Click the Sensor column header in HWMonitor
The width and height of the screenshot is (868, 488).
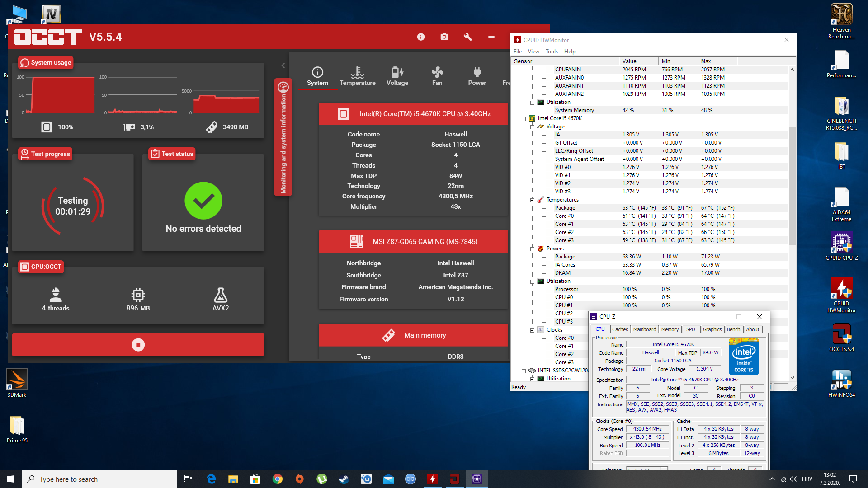pyautogui.click(x=565, y=61)
